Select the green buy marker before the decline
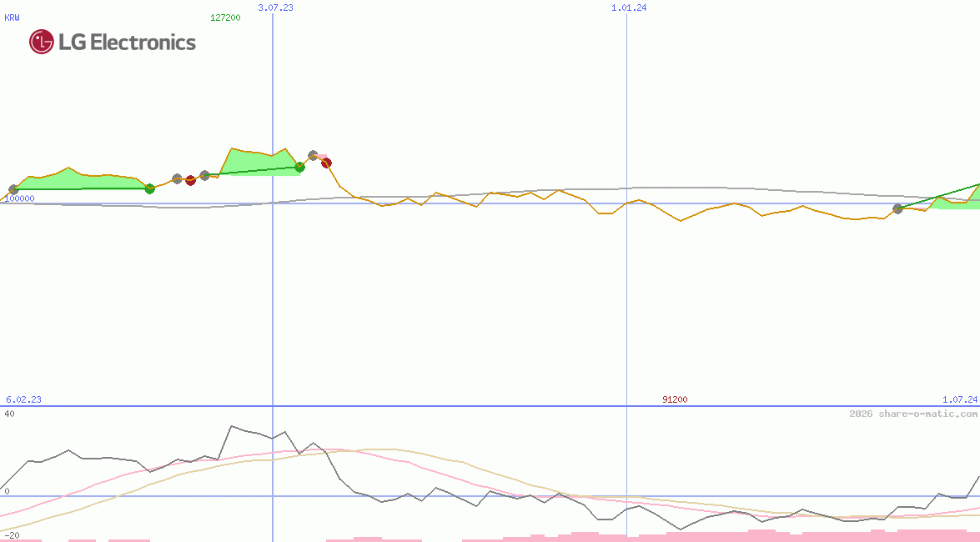Viewport: 980px width, 542px height. tap(299, 168)
